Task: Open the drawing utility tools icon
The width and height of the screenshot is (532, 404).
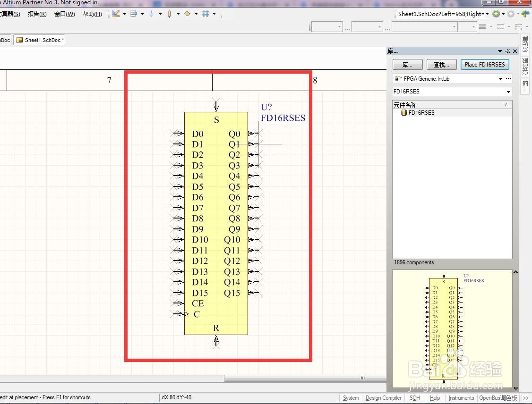Action: [116, 14]
